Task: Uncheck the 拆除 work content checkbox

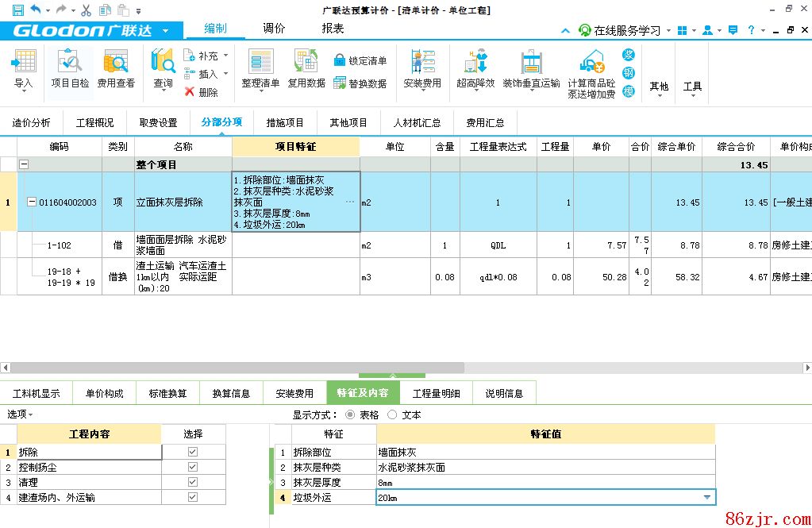Action: 193,452
